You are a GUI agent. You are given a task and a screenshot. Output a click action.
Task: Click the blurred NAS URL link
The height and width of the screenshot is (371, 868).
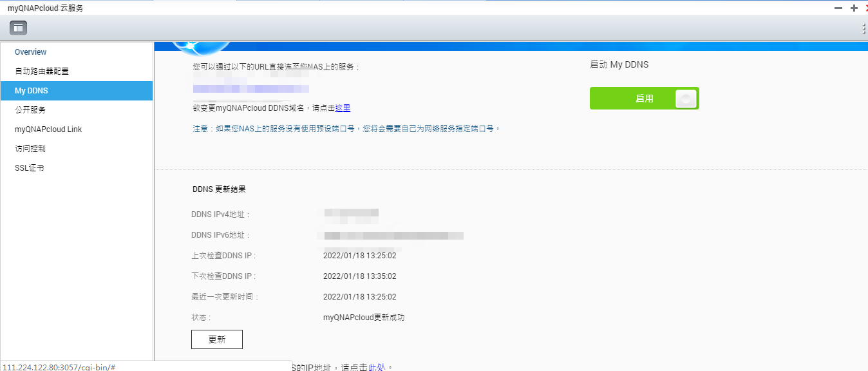coord(250,89)
